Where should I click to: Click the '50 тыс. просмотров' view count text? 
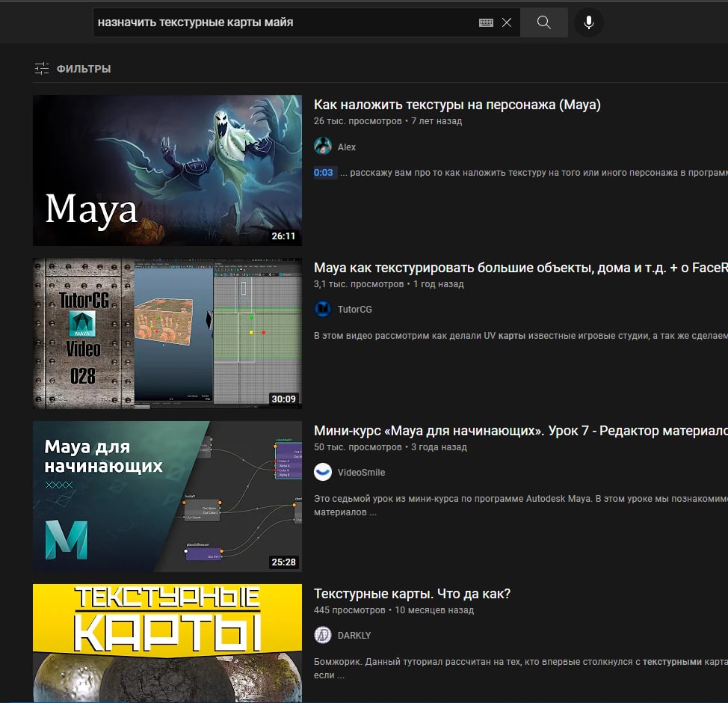(357, 447)
